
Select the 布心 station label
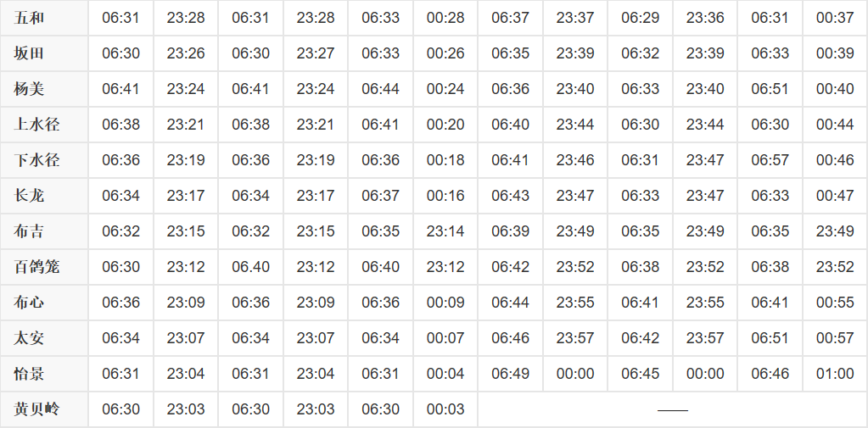(29, 303)
